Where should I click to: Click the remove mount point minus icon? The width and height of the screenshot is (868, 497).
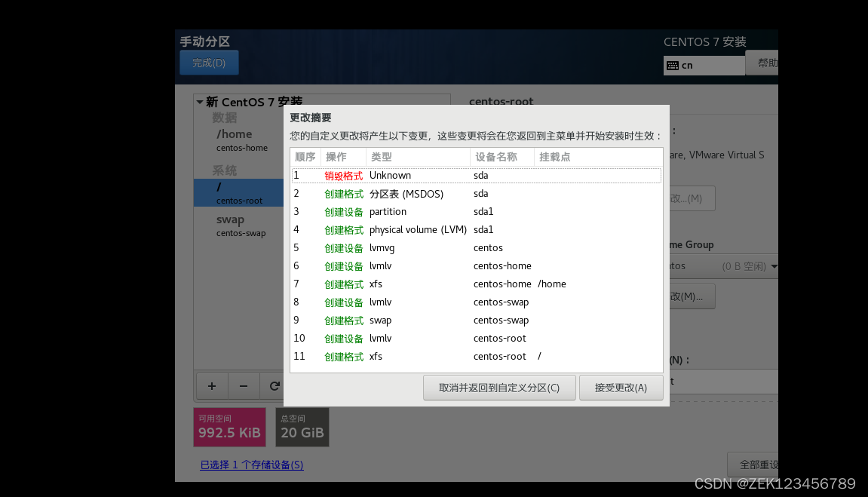pos(244,385)
